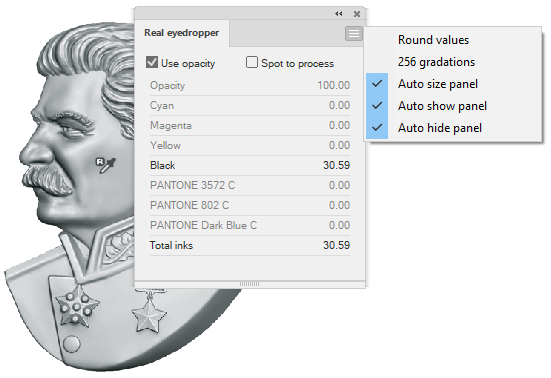
Task: Click the Opacity row label
Action: pyautogui.click(x=167, y=86)
